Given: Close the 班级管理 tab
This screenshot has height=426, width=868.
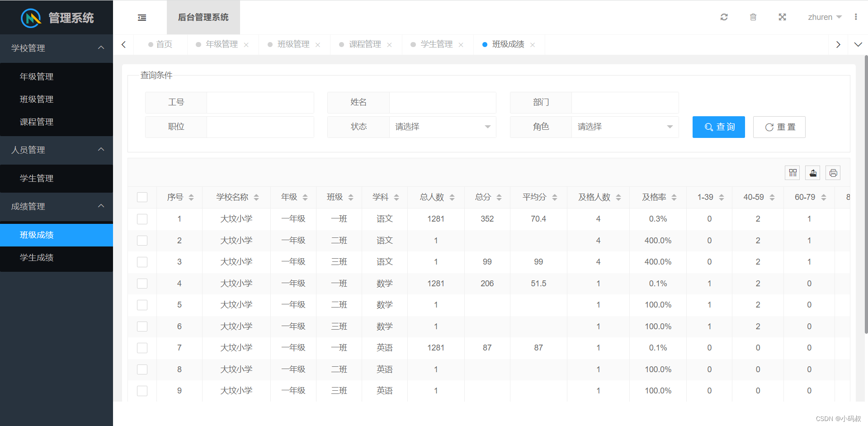Looking at the screenshot, I should pos(318,45).
